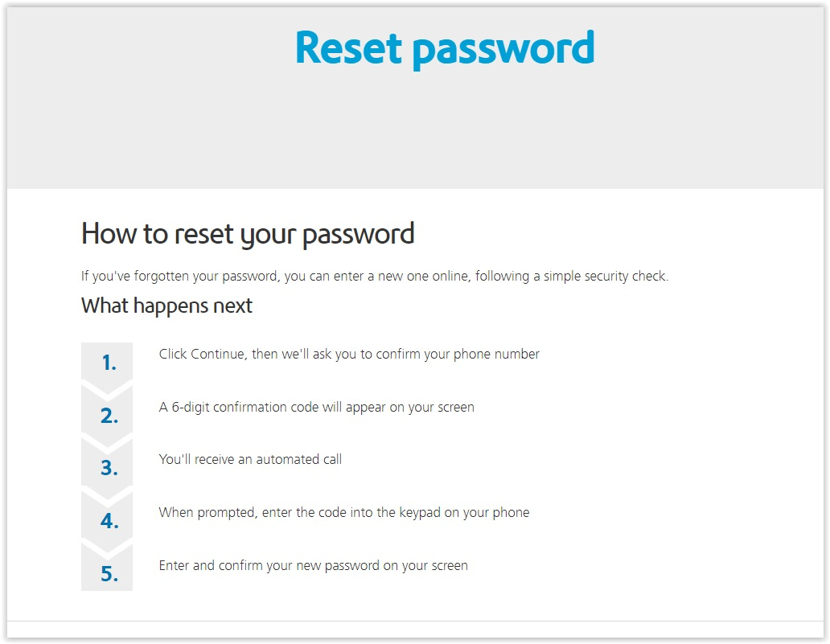Click the Reset password page title

[445, 49]
